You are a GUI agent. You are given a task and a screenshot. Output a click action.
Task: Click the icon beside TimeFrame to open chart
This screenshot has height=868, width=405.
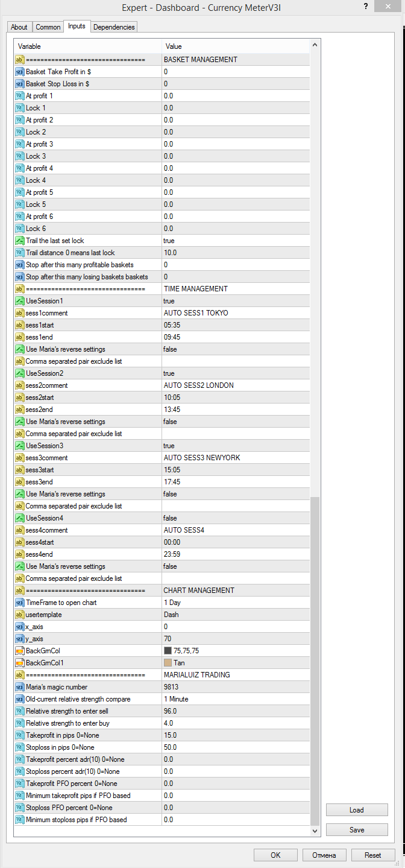tap(19, 603)
